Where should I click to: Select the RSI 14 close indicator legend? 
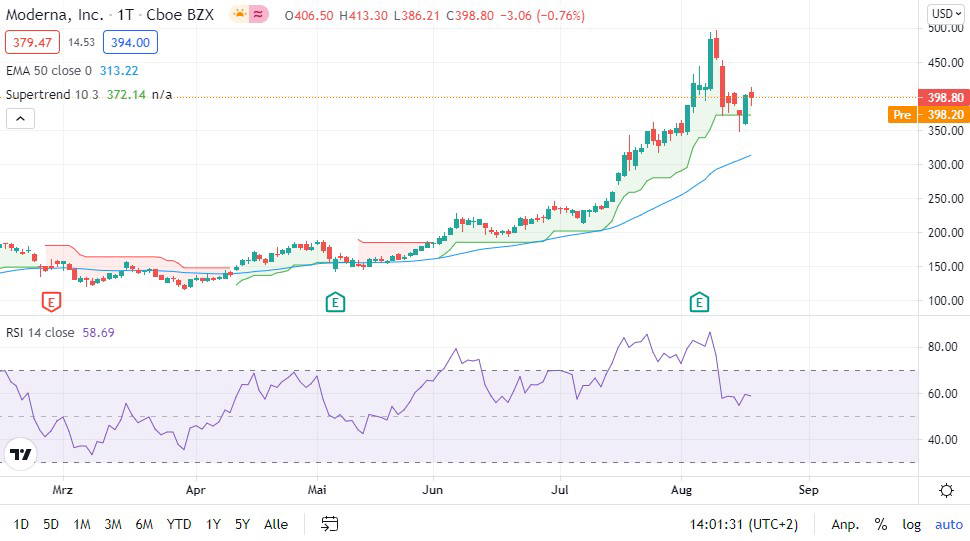pyautogui.click(x=40, y=333)
